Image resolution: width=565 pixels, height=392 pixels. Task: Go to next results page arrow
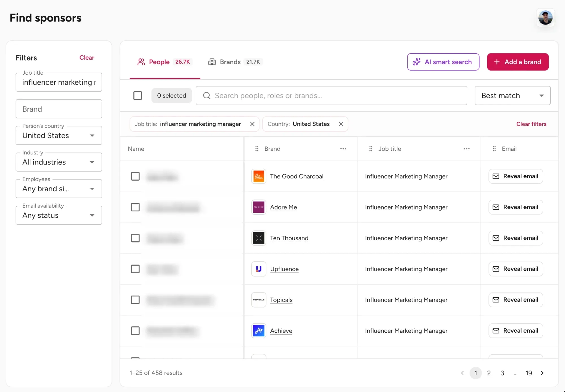(542, 373)
